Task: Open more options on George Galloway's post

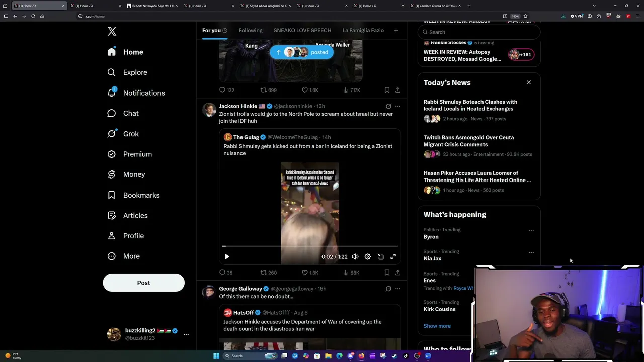Action: click(x=398, y=289)
